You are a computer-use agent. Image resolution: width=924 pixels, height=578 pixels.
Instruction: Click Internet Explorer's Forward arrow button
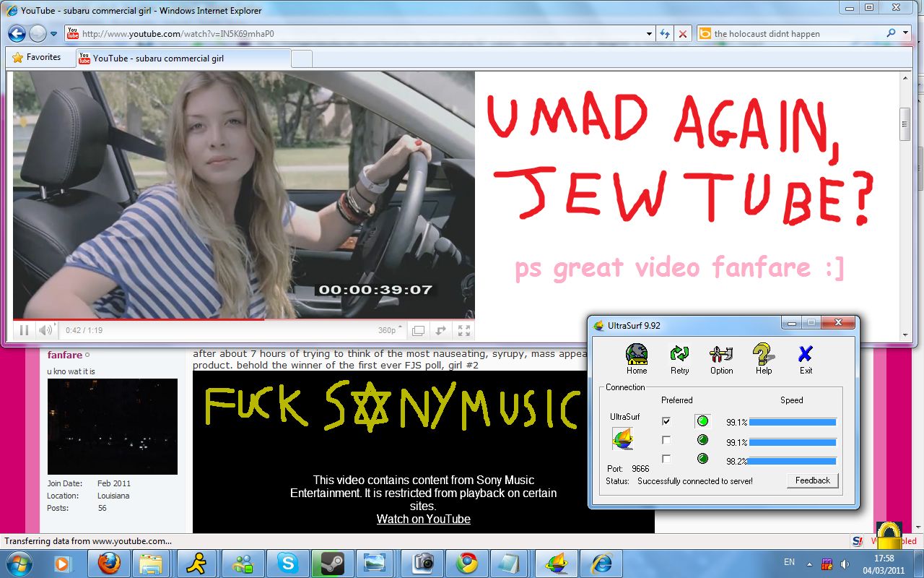click(38, 33)
